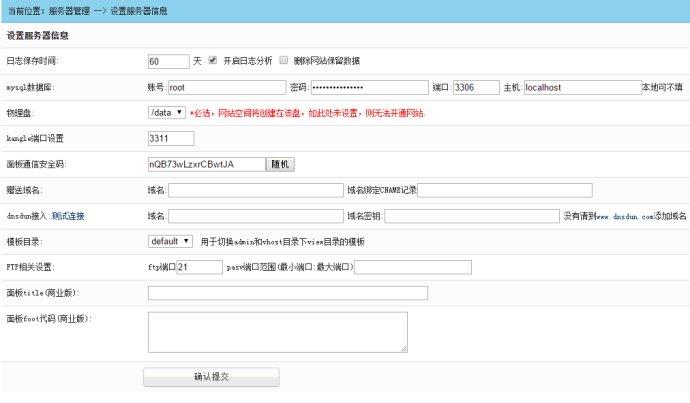Click the mysql 端口 3306 field

tap(477, 87)
